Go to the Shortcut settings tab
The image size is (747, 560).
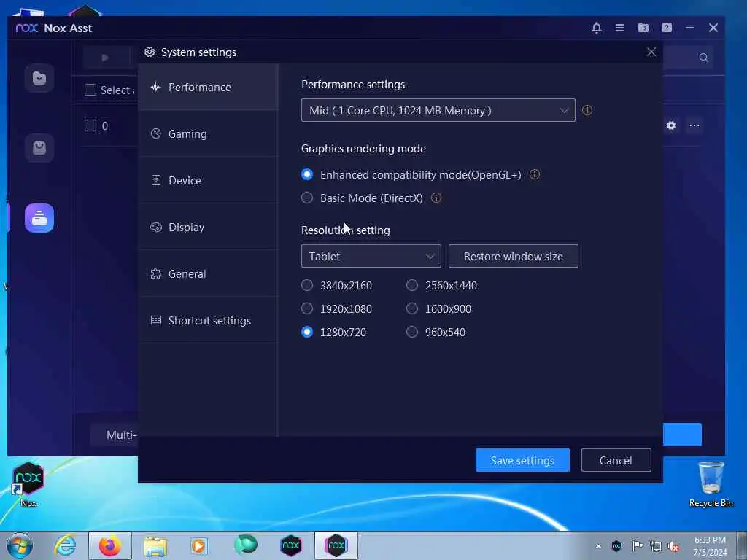point(208,321)
